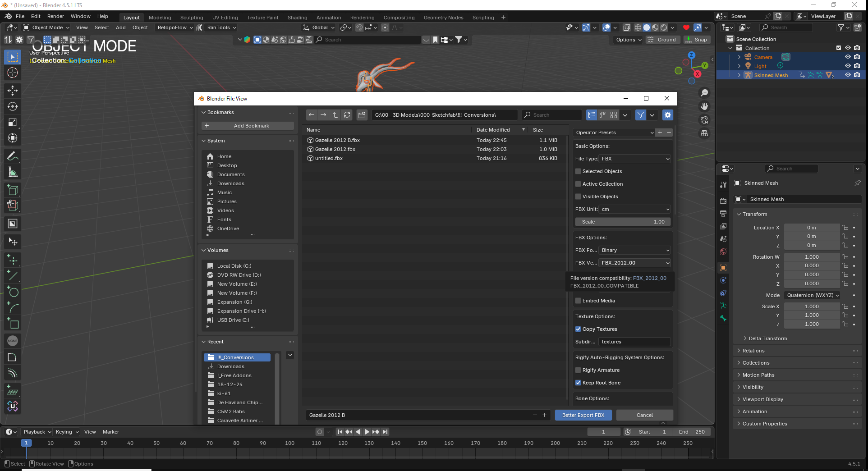Enable the Rigify Armature checkbox
The width and height of the screenshot is (868, 471).
pos(578,370)
